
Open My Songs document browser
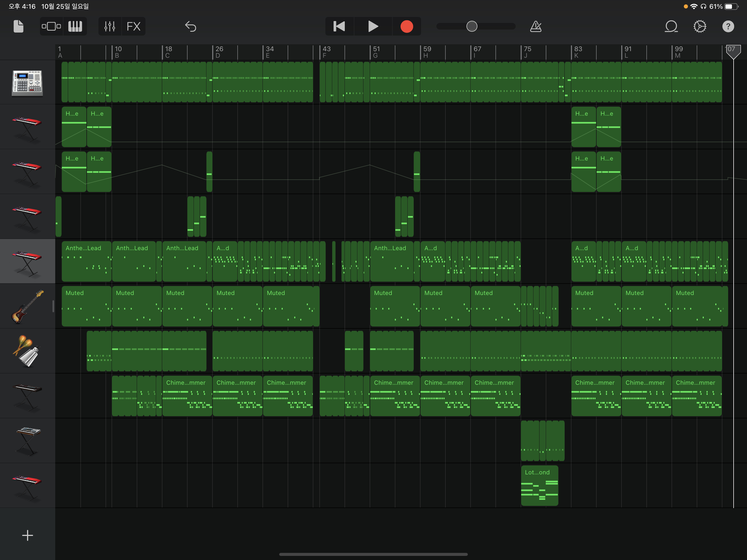19,26
